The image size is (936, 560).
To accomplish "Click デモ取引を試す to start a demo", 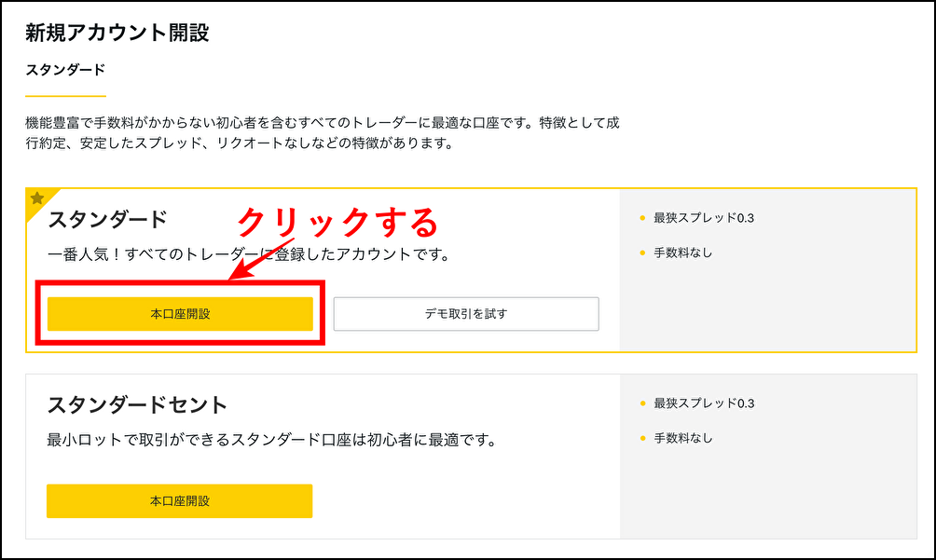I will click(467, 314).
